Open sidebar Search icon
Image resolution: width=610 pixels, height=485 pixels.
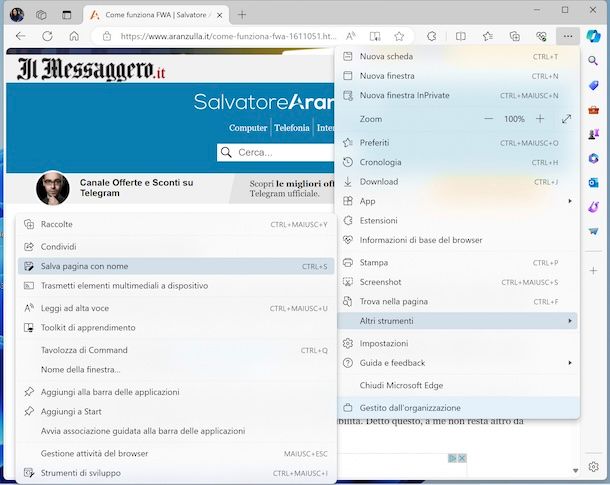[593, 60]
